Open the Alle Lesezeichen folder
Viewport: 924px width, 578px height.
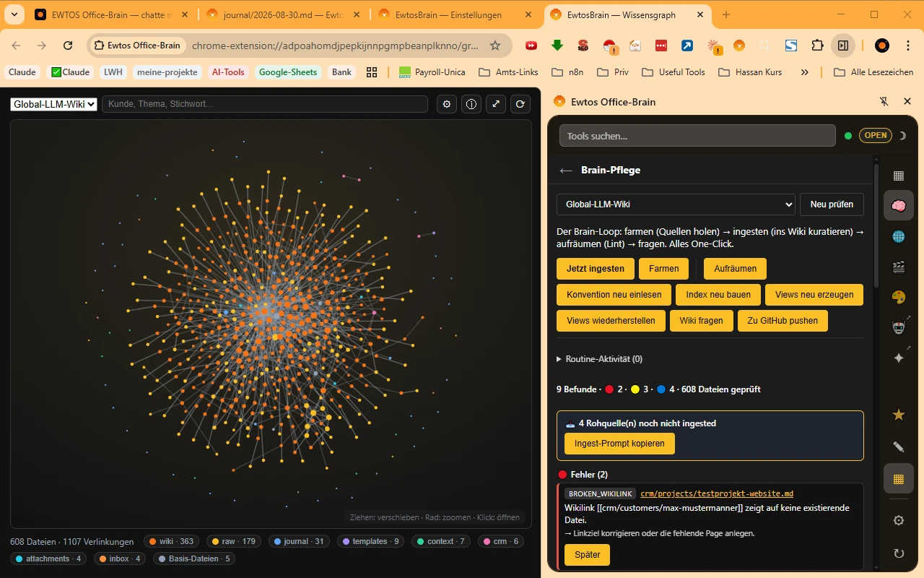874,72
